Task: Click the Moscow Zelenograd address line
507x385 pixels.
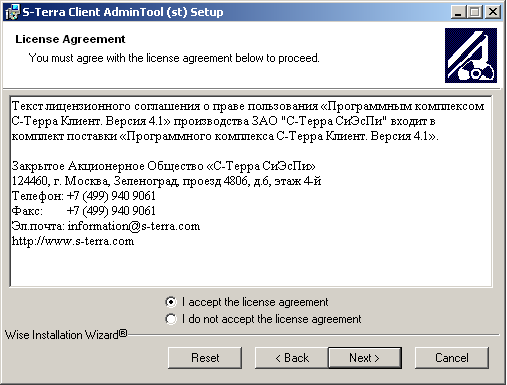Action: tap(166, 181)
